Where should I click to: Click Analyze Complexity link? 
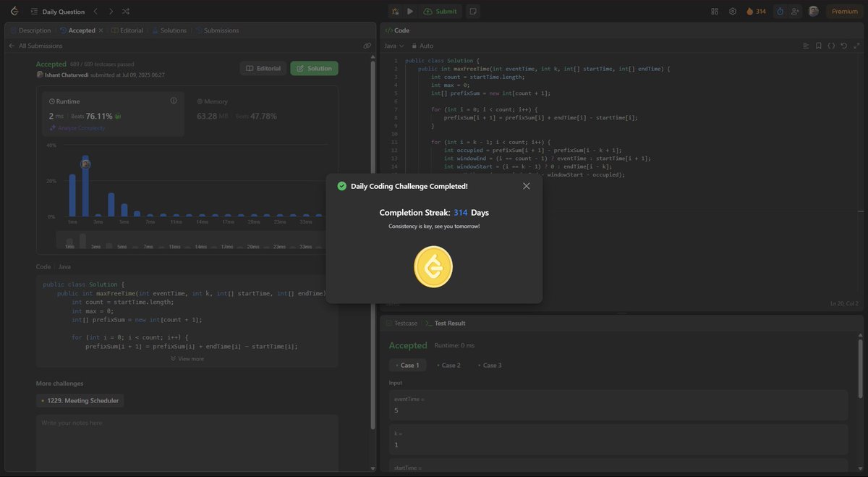tap(77, 128)
